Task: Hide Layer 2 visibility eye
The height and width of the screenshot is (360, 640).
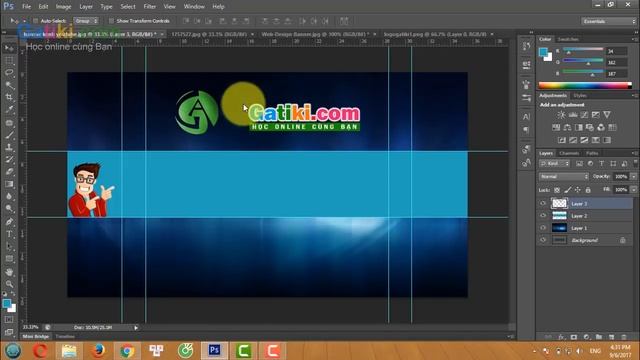Action: (543, 216)
